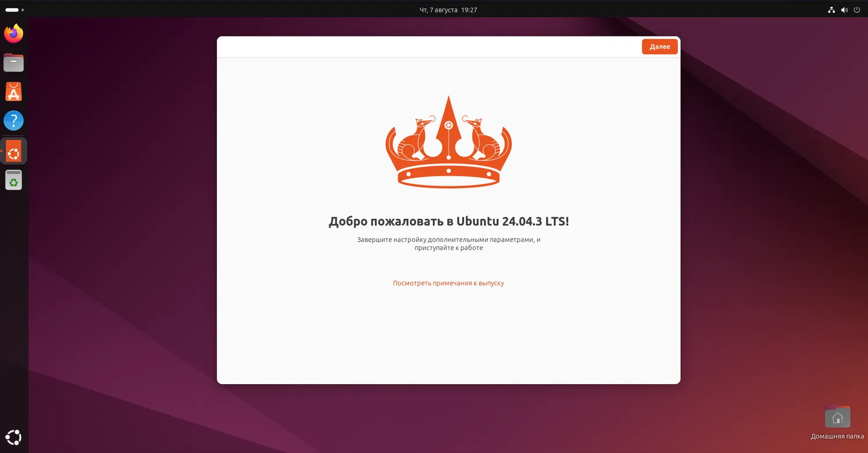The height and width of the screenshot is (453, 868).
Task: Click the orange crown logo image
Action: click(448, 141)
